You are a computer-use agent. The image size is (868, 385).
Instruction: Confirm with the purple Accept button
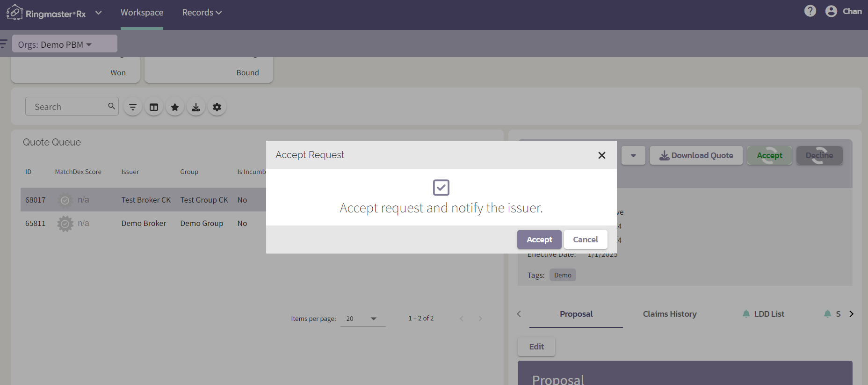point(539,240)
